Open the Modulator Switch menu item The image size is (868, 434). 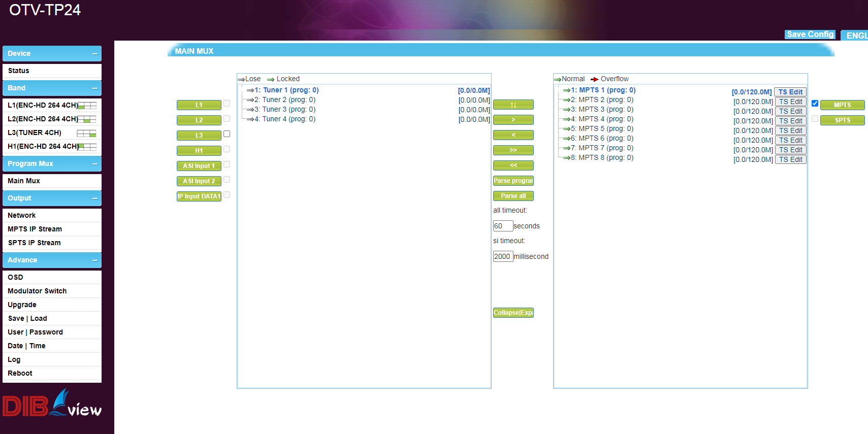pyautogui.click(x=37, y=291)
